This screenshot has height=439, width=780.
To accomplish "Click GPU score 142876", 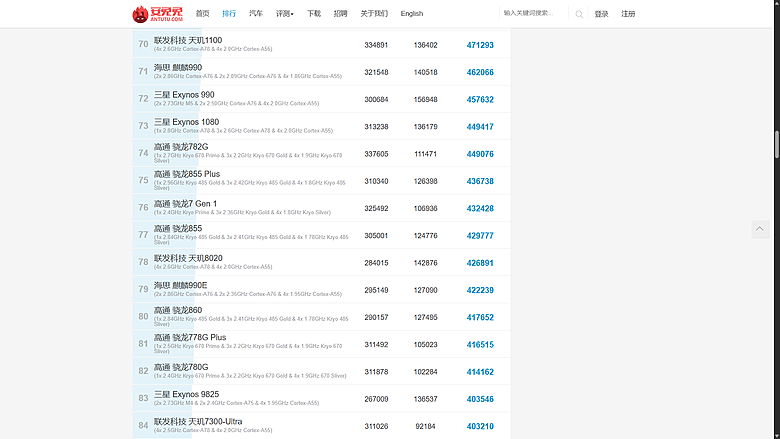I will (x=426, y=263).
